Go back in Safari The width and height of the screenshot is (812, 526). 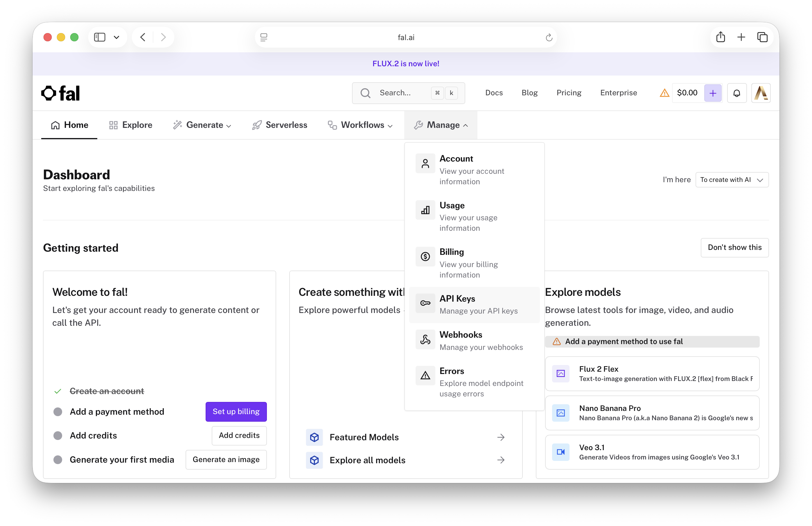[143, 37]
